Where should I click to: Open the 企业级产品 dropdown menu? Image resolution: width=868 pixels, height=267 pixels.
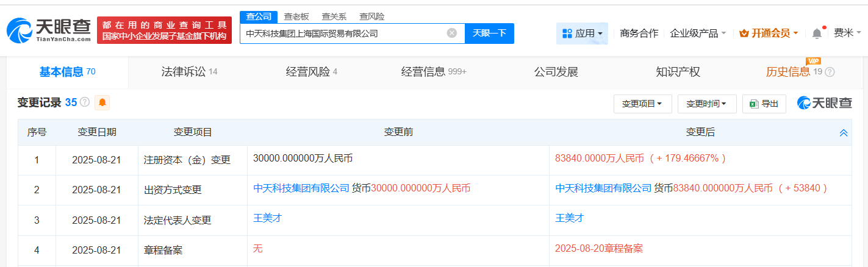[698, 33]
